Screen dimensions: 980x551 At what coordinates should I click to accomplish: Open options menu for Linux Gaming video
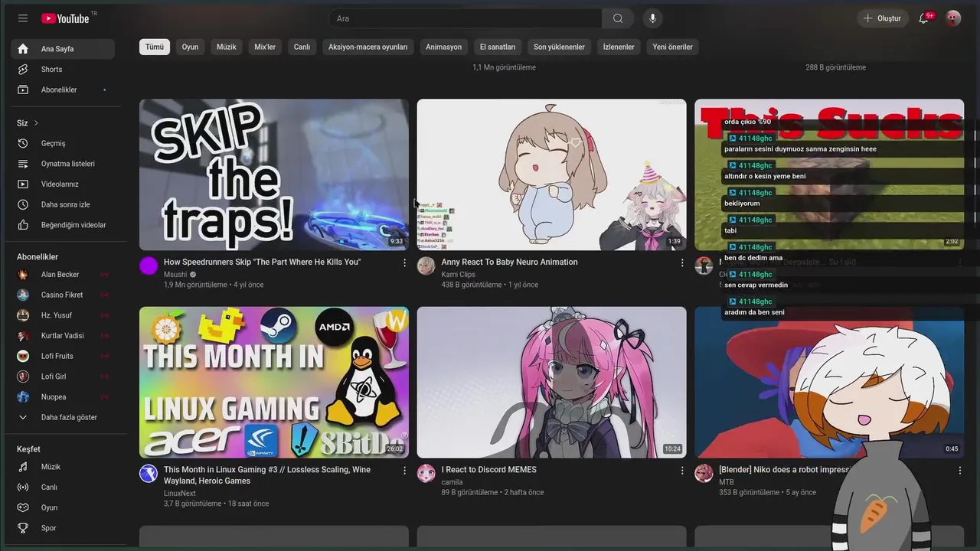click(x=405, y=471)
